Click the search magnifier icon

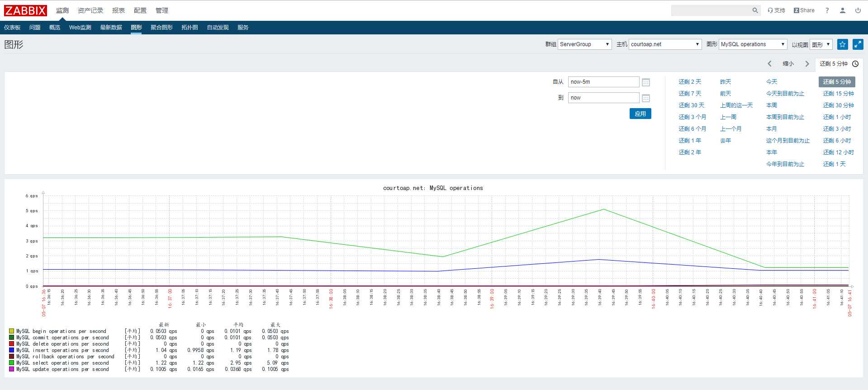[755, 10]
